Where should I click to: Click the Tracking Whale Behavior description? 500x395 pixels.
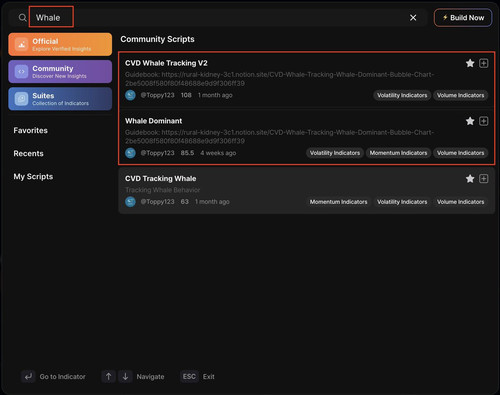(x=162, y=190)
